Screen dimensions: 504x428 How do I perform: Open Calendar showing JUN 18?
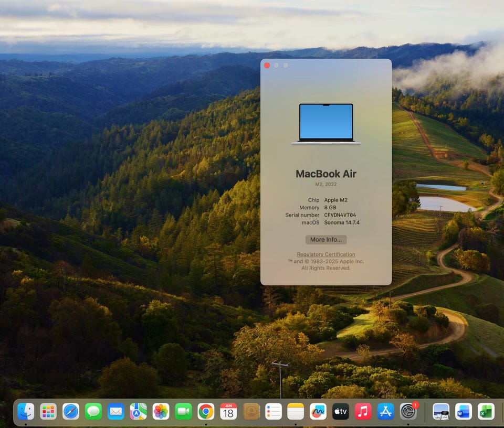228,411
